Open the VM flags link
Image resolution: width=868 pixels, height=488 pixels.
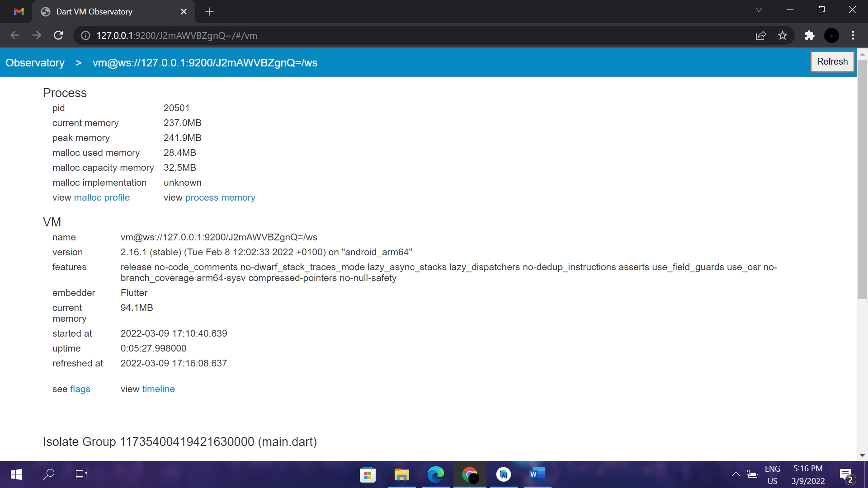pos(80,389)
